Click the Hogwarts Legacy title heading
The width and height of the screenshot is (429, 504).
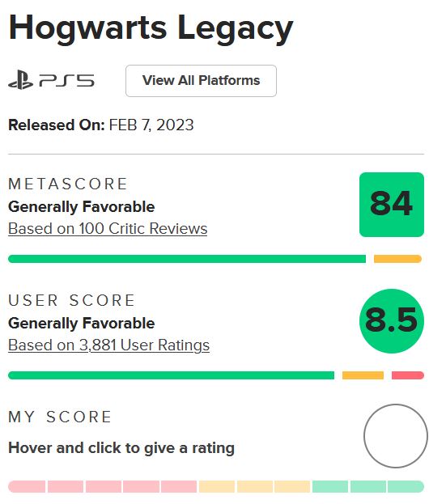click(151, 28)
